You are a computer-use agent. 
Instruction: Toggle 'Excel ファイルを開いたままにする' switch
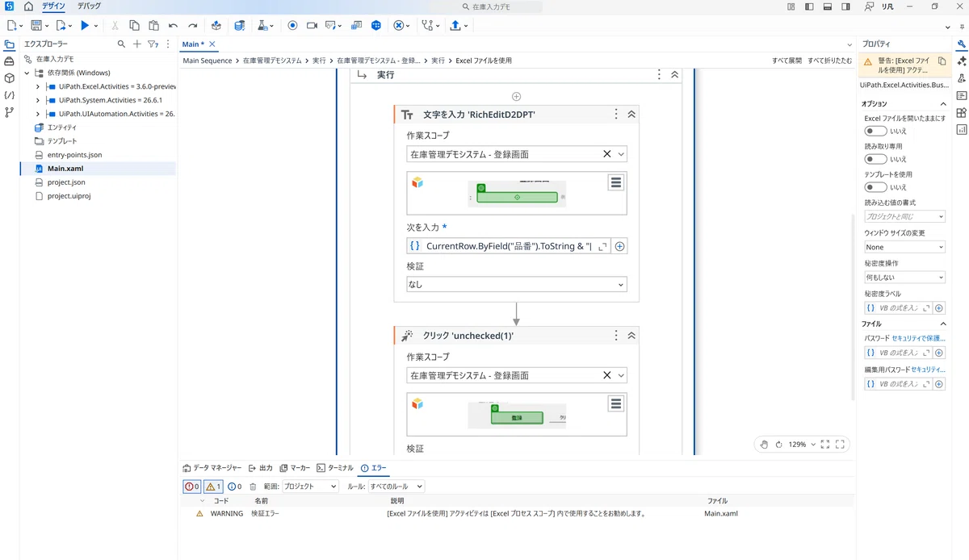[x=875, y=131]
